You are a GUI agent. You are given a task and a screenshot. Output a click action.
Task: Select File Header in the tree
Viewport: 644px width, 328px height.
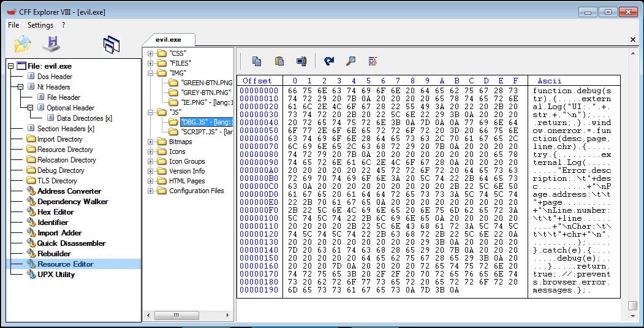(x=64, y=97)
